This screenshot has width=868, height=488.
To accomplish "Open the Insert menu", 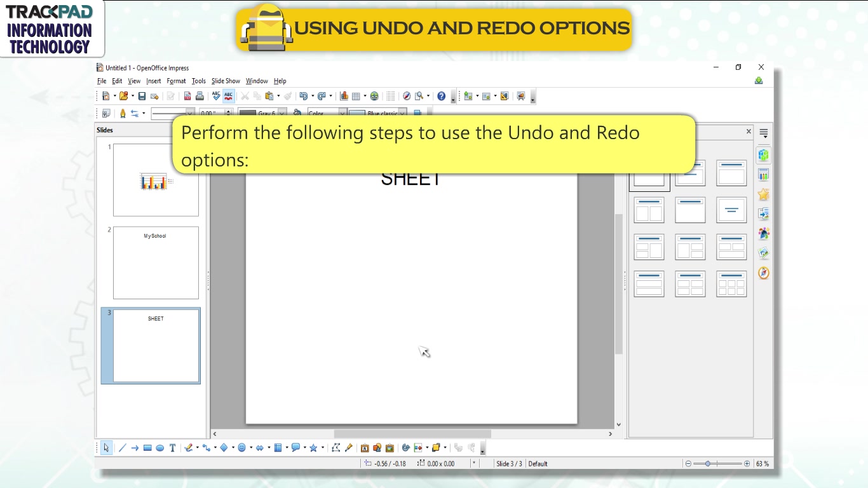I will point(154,81).
